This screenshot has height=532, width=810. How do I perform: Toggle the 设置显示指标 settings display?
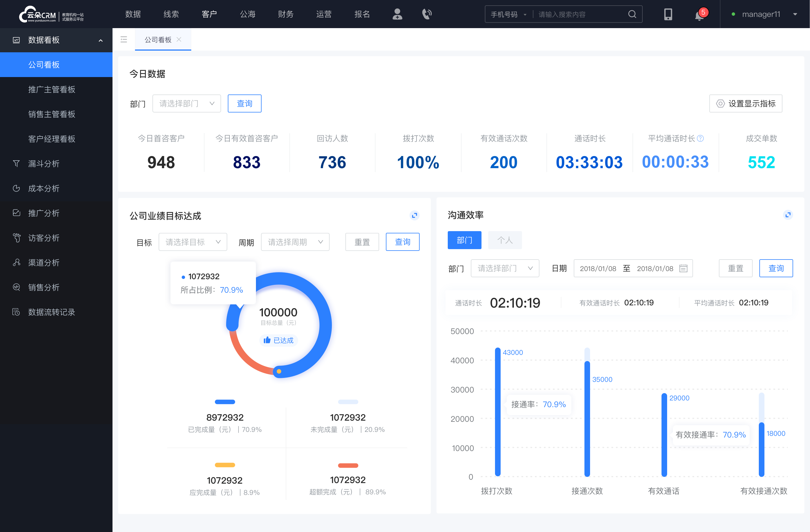coord(746,103)
